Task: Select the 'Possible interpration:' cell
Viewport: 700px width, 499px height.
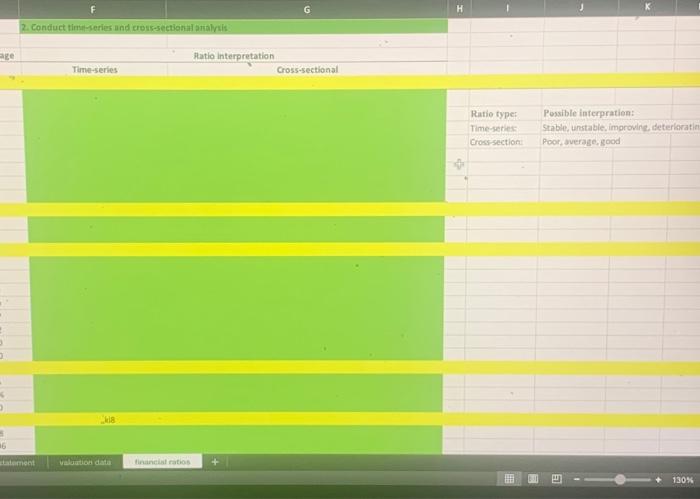Action: point(588,113)
